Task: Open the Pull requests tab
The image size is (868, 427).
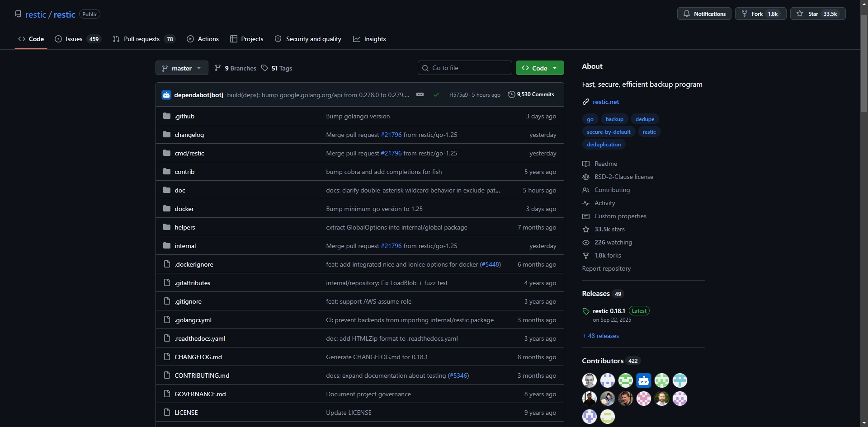Action: click(144, 39)
